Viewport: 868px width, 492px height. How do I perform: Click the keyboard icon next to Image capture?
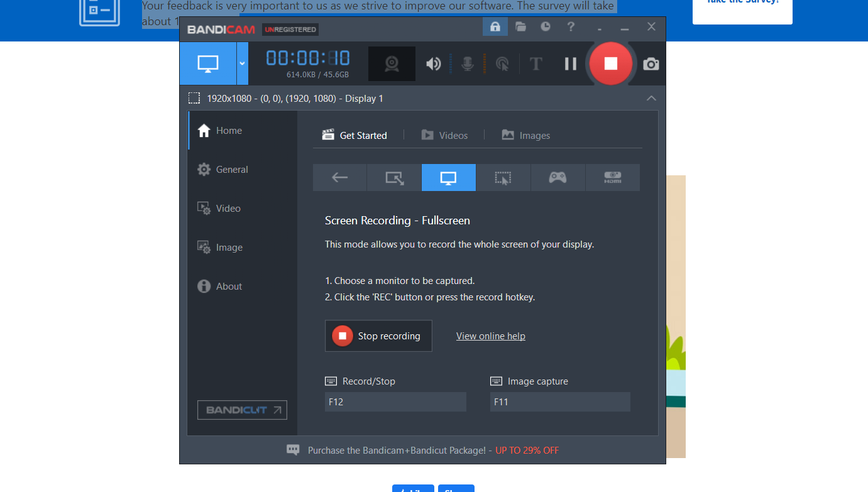pos(496,381)
